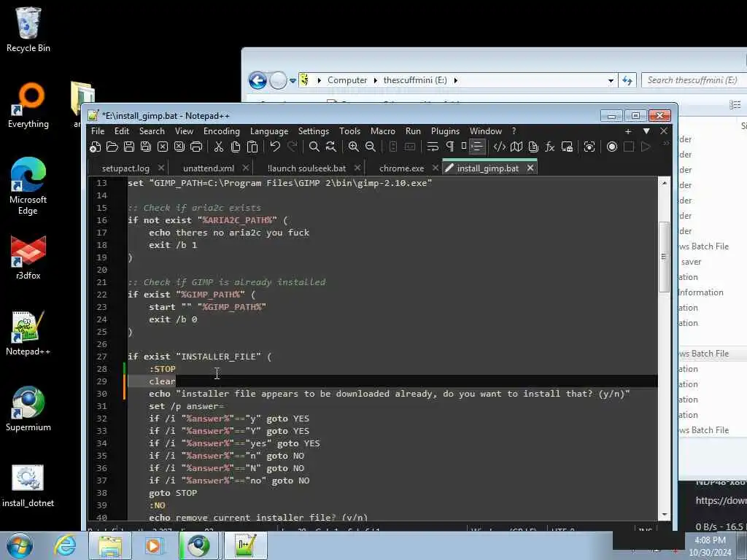The image size is (747, 560).
Task: Open Windows Media Player from taskbar
Action: click(154, 545)
